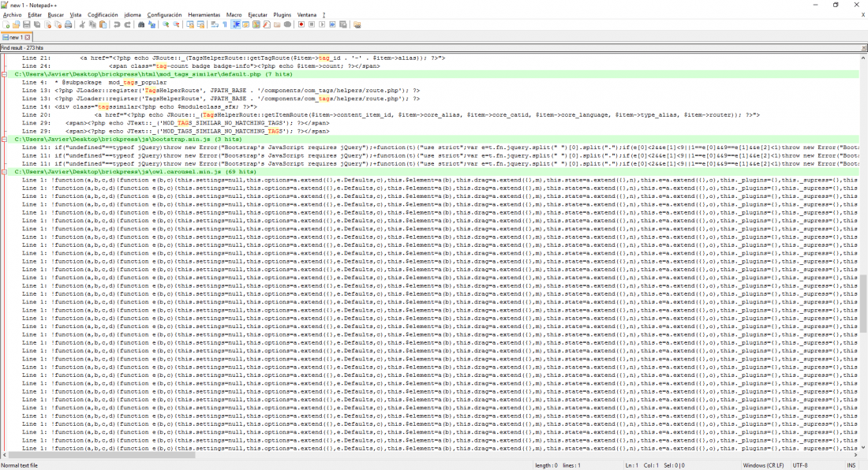
Task: Click the scroll down arrow of results panel
Action: tap(863, 447)
